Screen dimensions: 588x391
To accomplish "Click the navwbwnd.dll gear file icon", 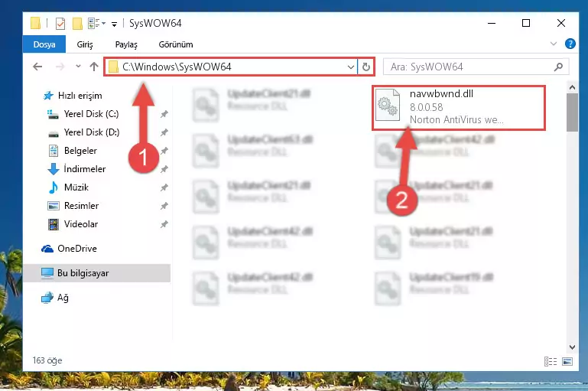I will [x=388, y=105].
